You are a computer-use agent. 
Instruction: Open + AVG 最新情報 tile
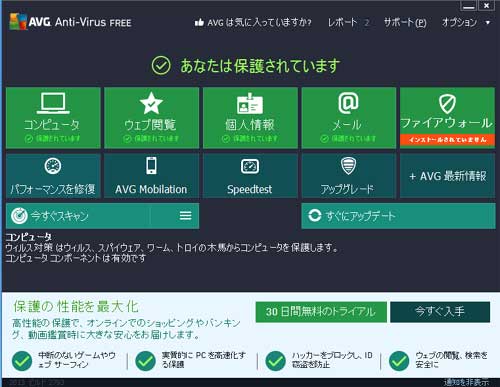point(447,176)
